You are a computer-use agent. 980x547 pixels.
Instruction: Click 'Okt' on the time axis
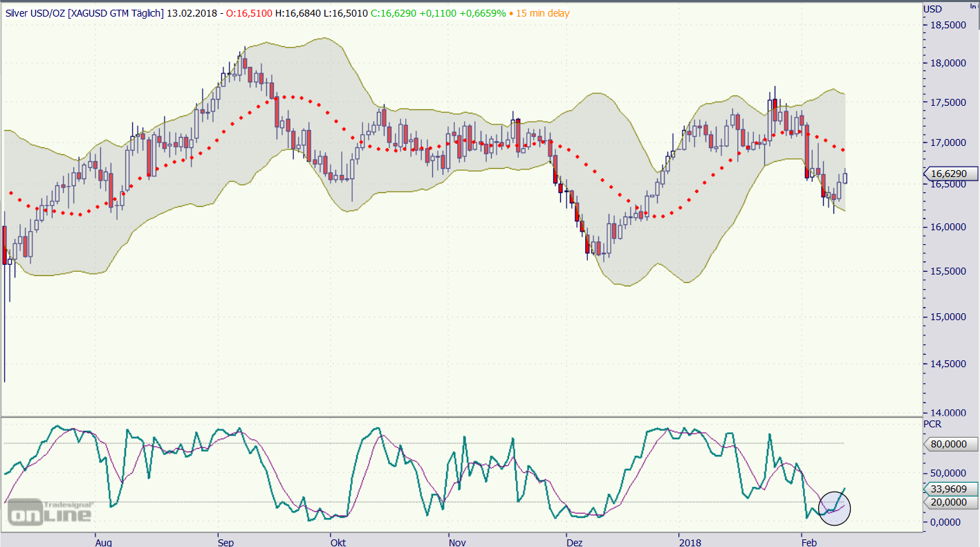coord(338,542)
